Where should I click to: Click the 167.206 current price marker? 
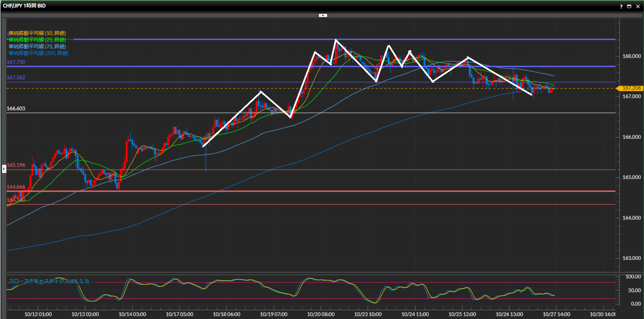(x=630, y=88)
